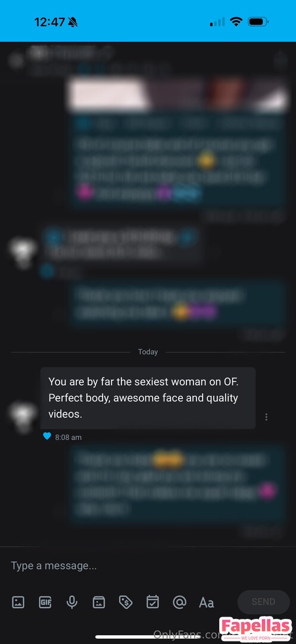Tap the battery indicator in status bar
This screenshot has height=644, width=296.
[x=258, y=22]
